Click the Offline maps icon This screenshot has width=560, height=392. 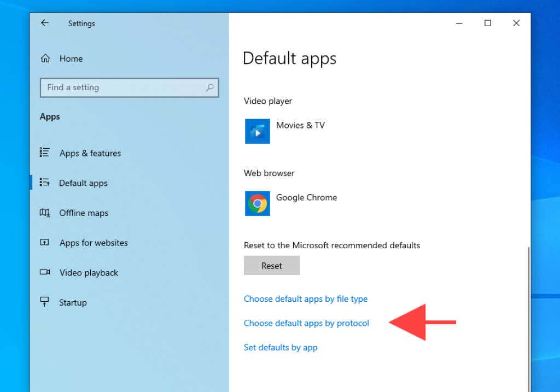(x=45, y=213)
